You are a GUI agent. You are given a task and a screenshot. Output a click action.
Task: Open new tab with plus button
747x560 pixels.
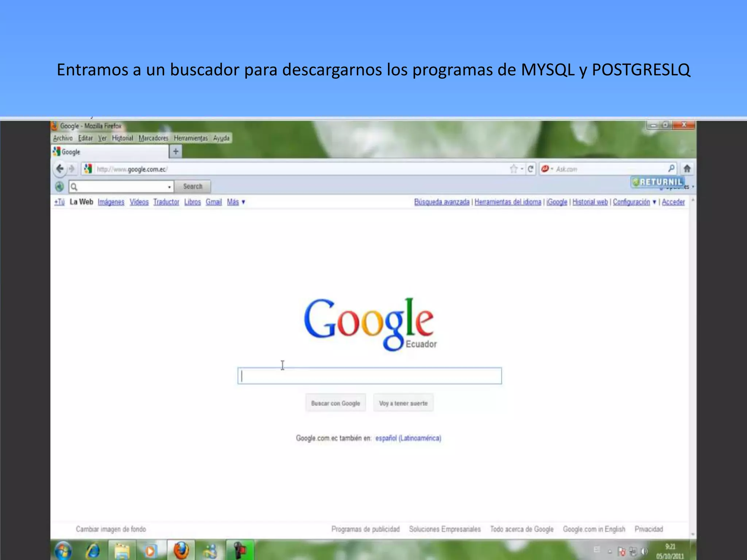(x=175, y=151)
